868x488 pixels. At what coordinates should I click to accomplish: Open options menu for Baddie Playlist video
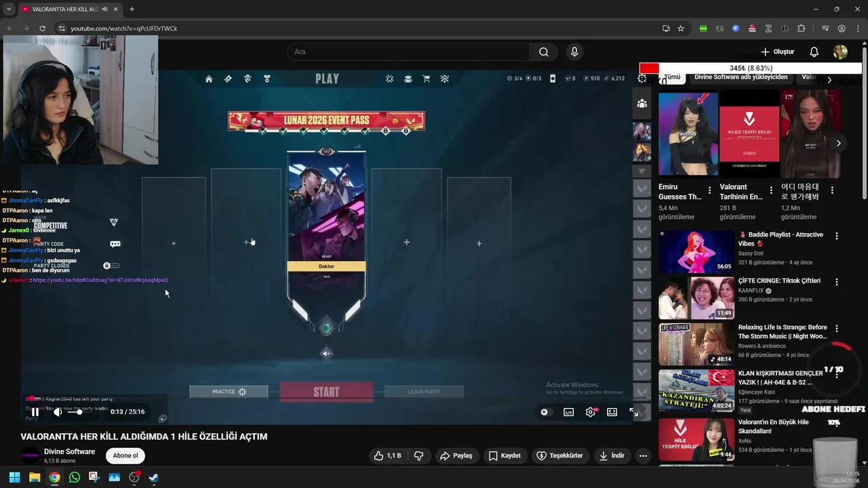(836, 236)
